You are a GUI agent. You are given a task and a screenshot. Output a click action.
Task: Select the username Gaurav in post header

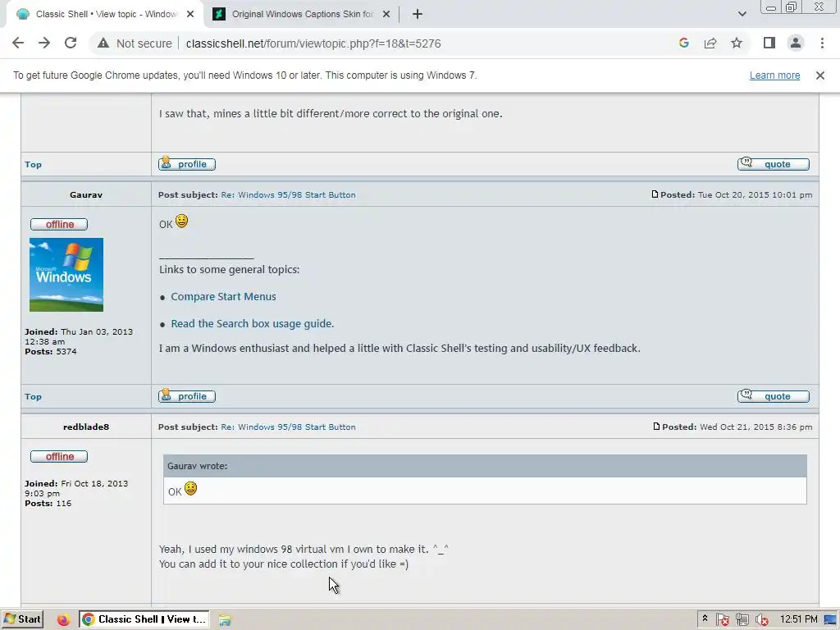tap(85, 195)
